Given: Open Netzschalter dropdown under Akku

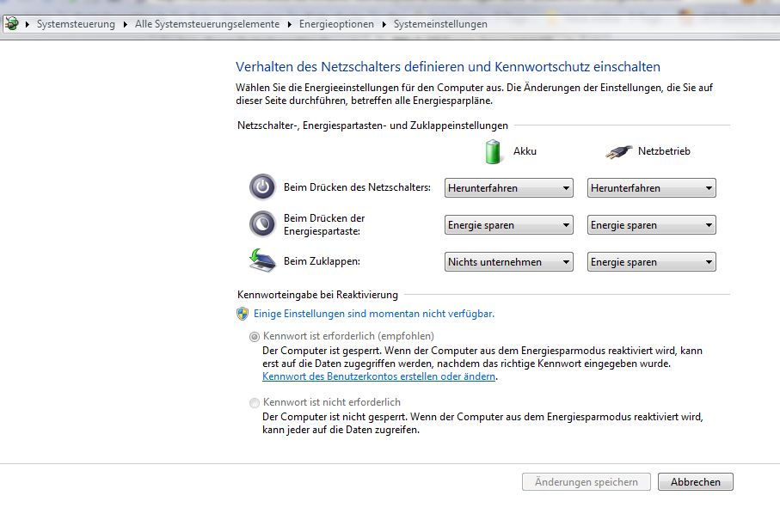Looking at the screenshot, I should coord(508,188).
